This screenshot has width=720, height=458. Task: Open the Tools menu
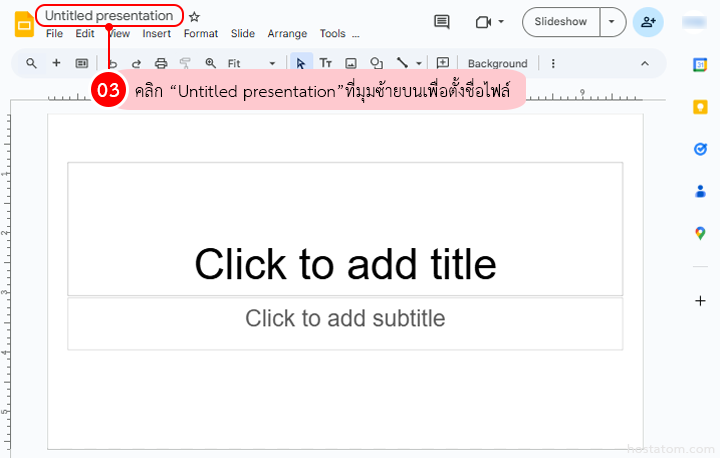[332, 34]
